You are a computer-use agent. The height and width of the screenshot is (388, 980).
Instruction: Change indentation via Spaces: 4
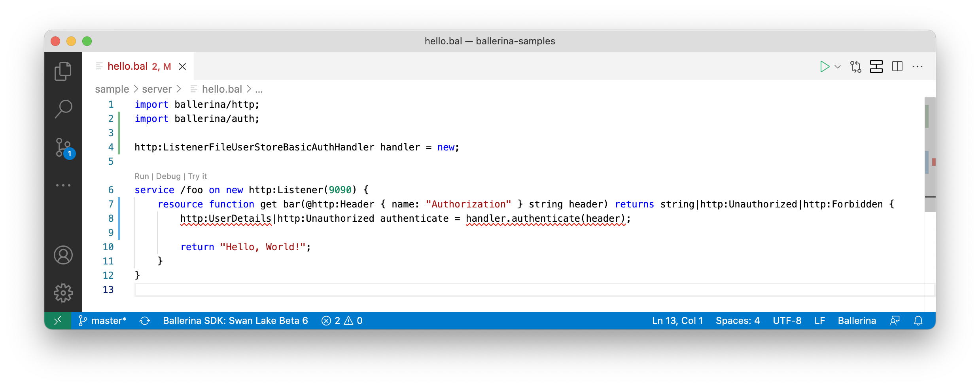click(x=738, y=321)
